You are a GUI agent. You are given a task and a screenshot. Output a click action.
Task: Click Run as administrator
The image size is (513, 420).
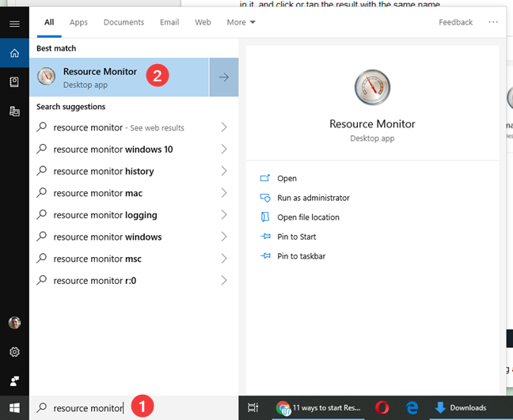tap(313, 198)
